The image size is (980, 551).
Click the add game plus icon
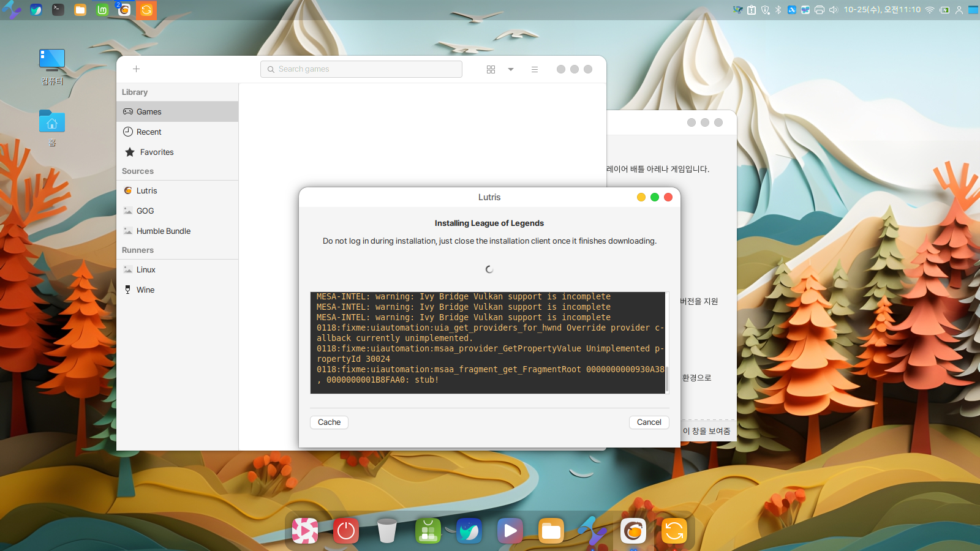coord(136,69)
